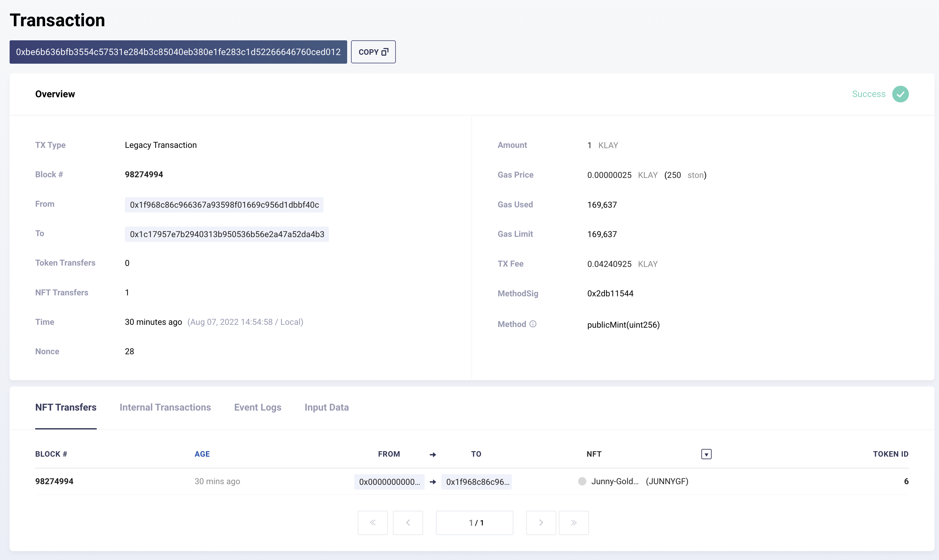Click the next page chevron

[x=541, y=523]
